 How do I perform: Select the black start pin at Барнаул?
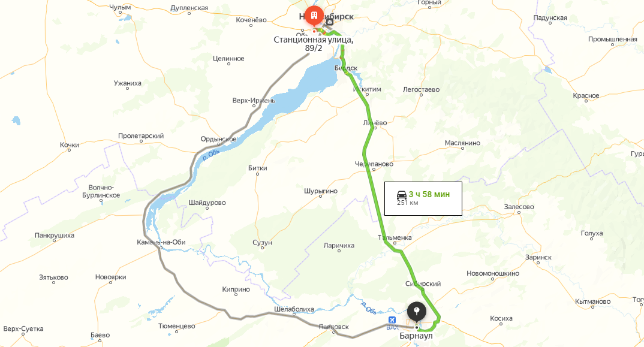click(x=417, y=312)
